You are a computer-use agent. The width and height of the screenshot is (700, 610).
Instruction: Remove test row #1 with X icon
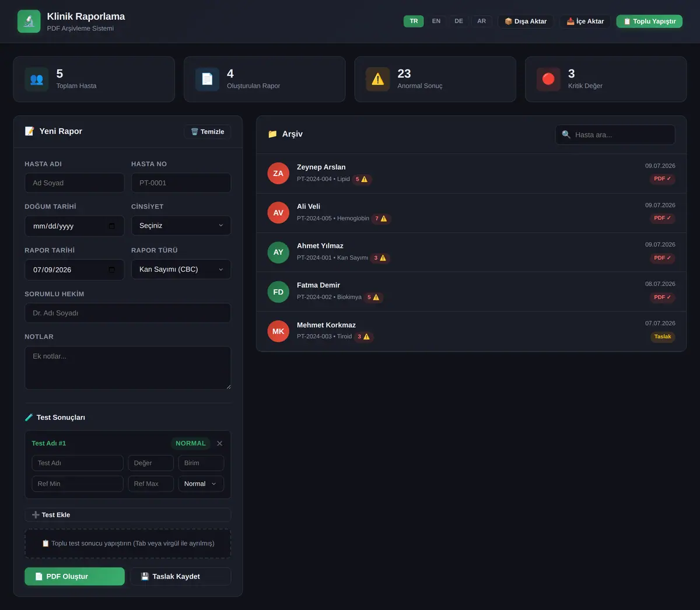click(220, 443)
